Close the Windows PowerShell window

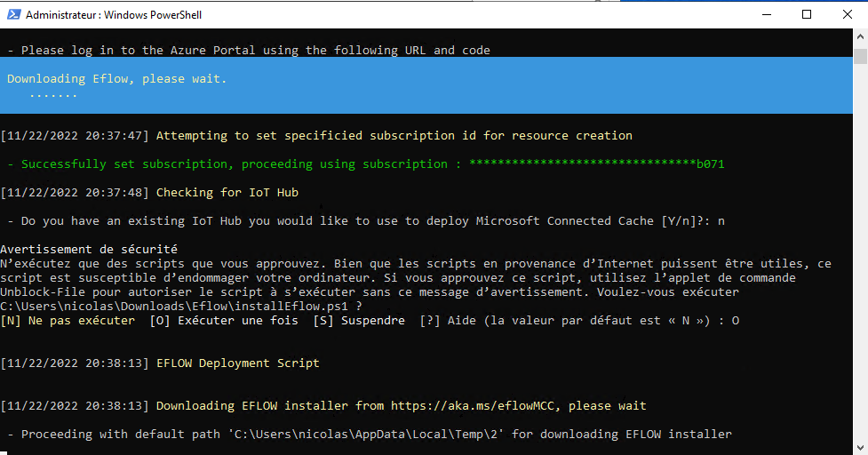847,15
